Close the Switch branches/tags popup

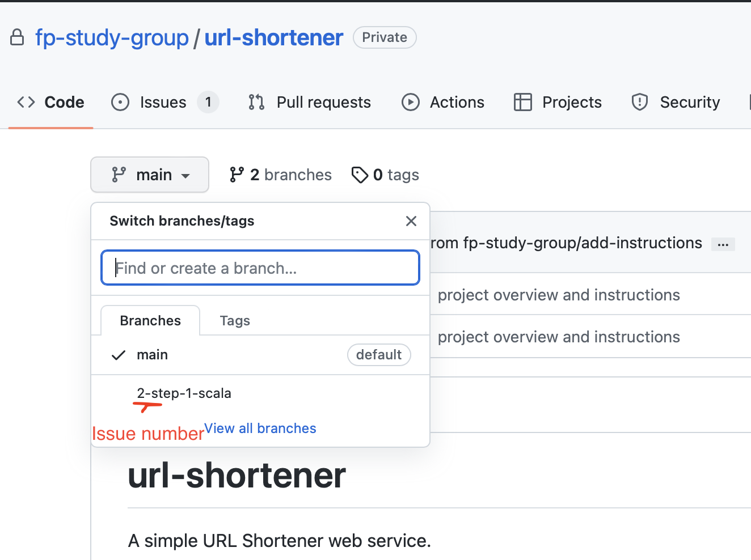[411, 221]
